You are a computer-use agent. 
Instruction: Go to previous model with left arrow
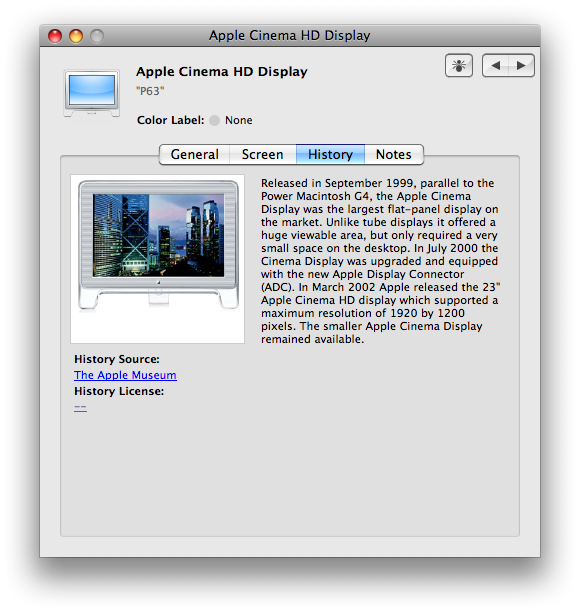495,65
